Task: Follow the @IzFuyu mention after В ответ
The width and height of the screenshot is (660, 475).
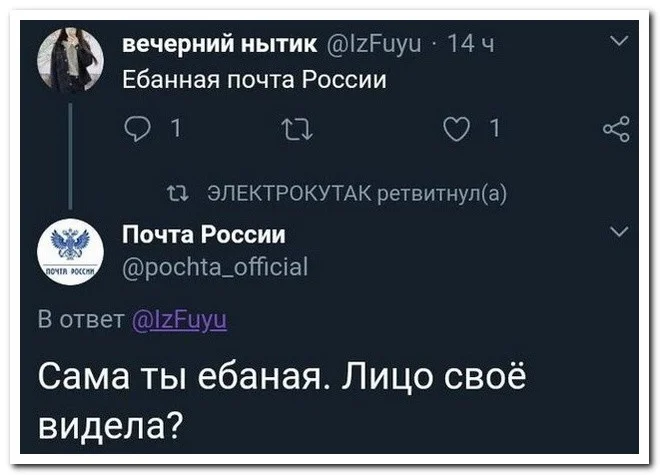Action: click(x=180, y=320)
